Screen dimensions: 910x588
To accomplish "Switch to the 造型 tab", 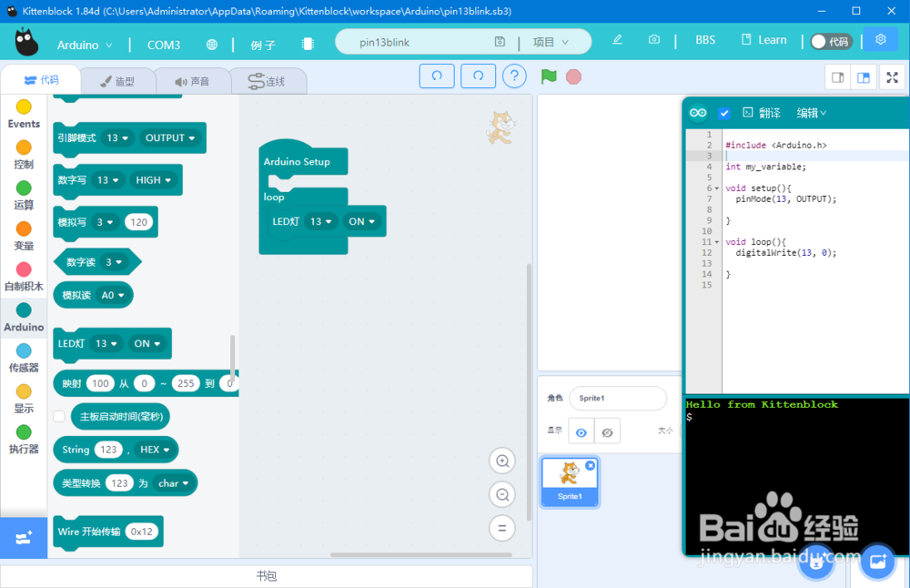I will pyautogui.click(x=117, y=81).
